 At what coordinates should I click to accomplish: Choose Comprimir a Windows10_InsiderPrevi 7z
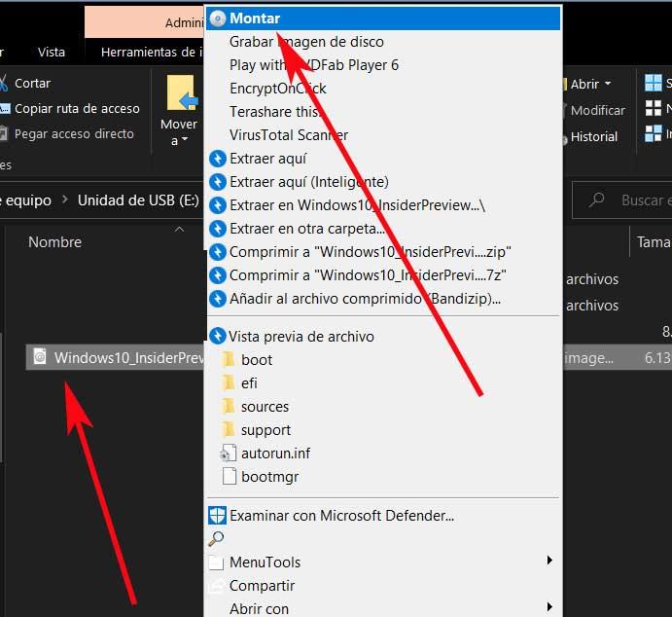click(x=383, y=275)
